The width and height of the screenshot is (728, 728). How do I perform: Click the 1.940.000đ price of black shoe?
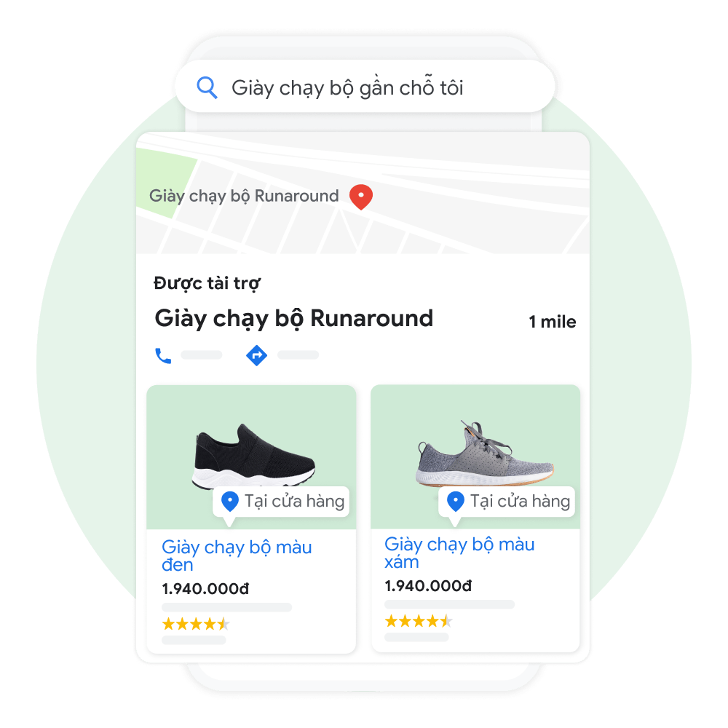pyautogui.click(x=205, y=589)
